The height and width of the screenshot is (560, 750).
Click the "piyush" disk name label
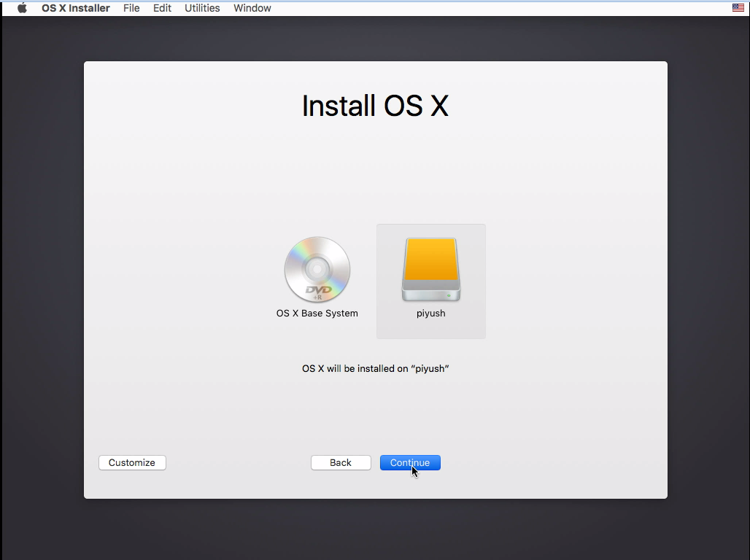tap(431, 314)
